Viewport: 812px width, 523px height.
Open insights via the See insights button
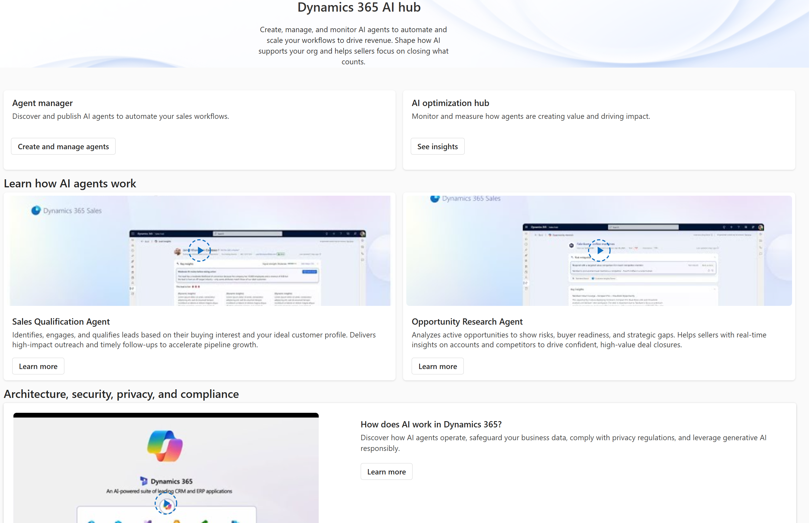[437, 146]
